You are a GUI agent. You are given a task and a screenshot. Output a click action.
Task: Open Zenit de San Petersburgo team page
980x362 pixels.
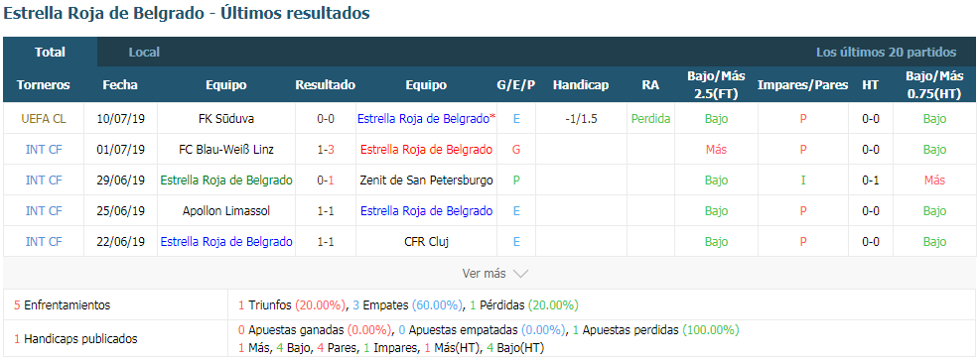pos(426,181)
